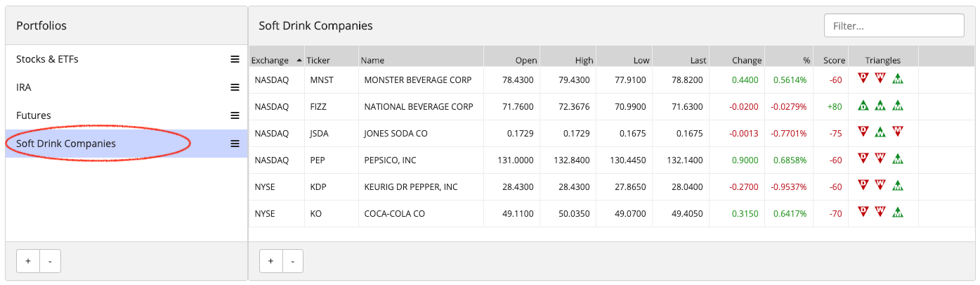
Task: Click the daily triangle icon for PEP
Action: [x=864, y=159]
